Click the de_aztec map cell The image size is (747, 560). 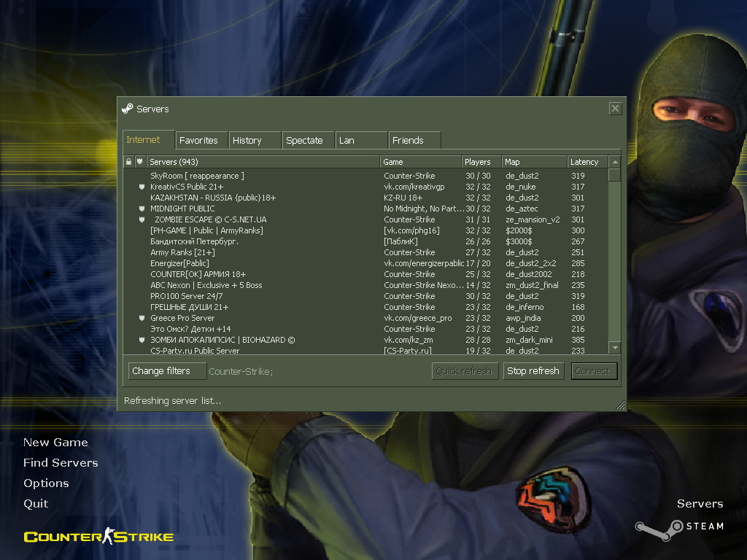click(x=522, y=209)
